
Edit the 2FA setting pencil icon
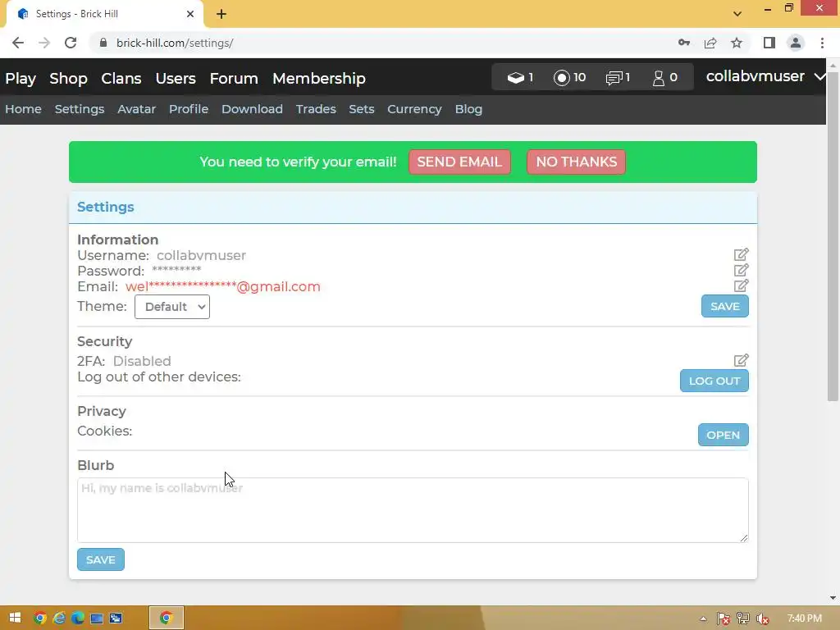click(x=741, y=360)
